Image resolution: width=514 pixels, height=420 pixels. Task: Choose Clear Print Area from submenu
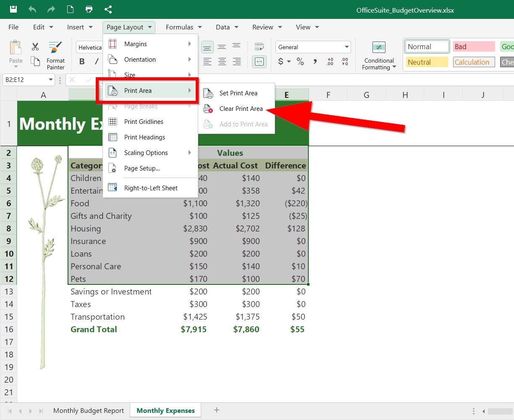click(x=241, y=109)
